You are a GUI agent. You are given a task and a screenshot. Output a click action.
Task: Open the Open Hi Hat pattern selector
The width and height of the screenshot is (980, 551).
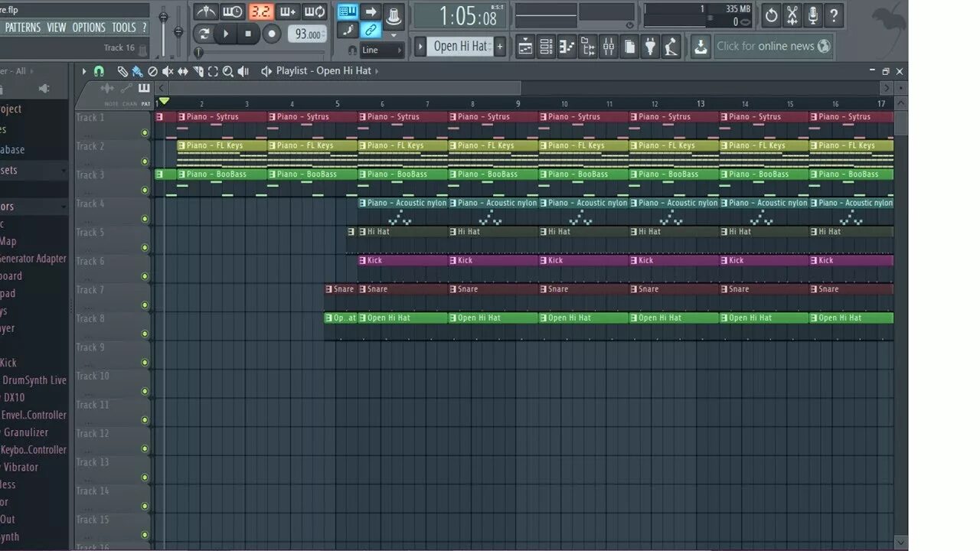pos(459,47)
